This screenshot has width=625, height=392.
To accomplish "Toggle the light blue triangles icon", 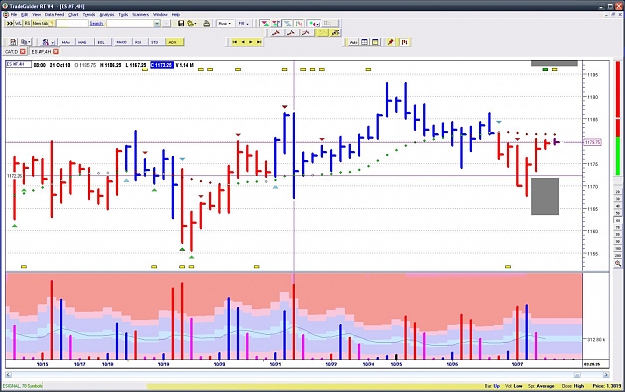I will point(288,24).
